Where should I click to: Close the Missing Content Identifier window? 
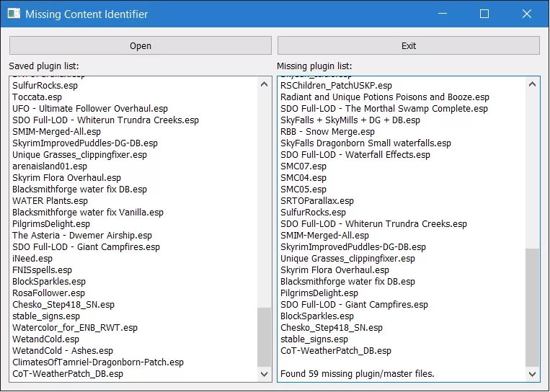click(527, 14)
